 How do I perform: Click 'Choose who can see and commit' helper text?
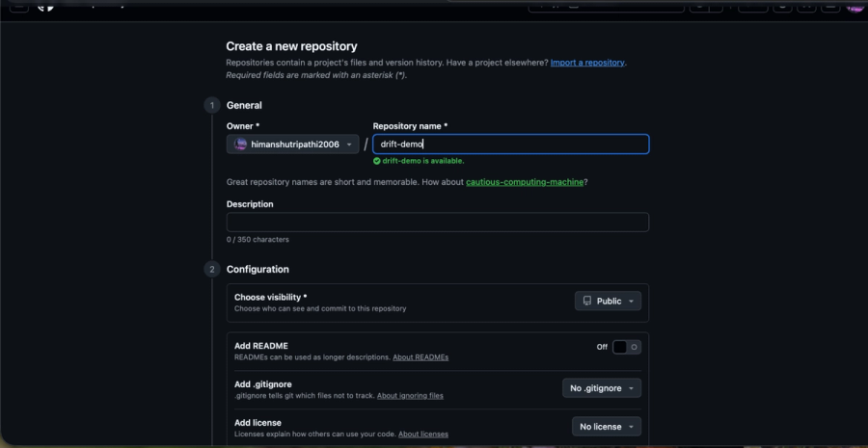(x=320, y=308)
